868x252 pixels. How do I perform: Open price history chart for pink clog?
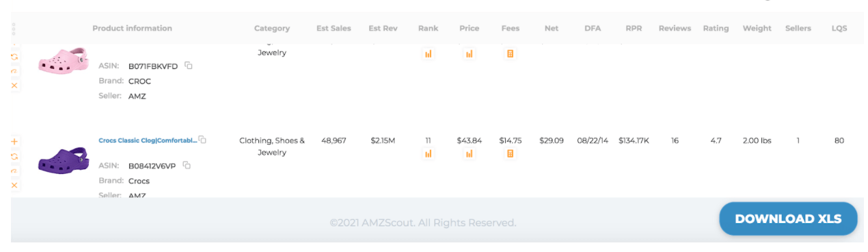[469, 53]
